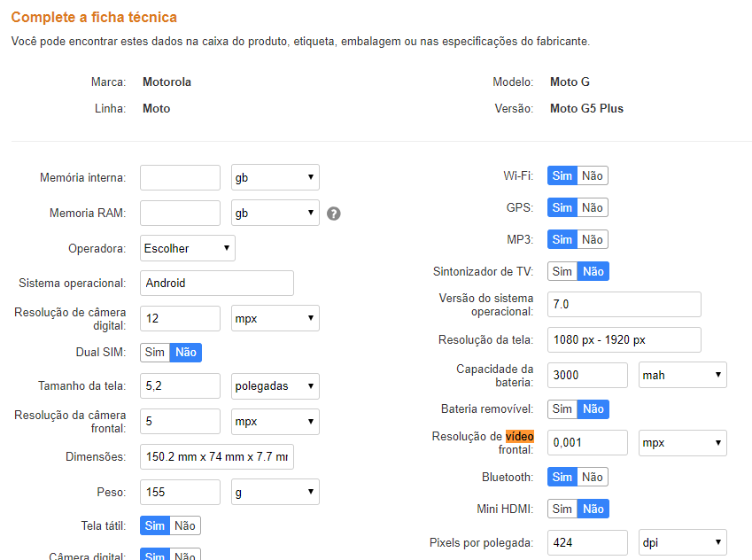Click the help icon next to Memoria RAM
752x560 pixels.
point(334,214)
